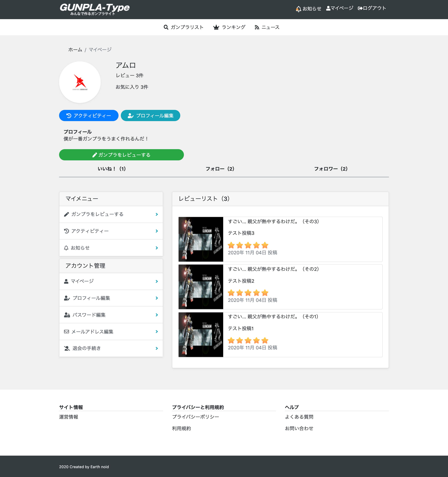The height and width of the screenshot is (477, 448).
Task: Select the crown icon for ランキング
Action: click(216, 27)
